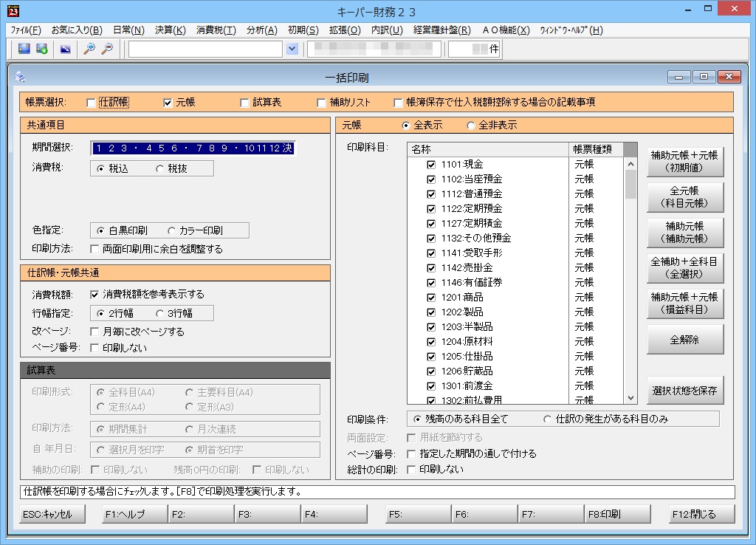Screen dimensions: 756x545
Task: Click 補助元帳＋元帳（初期値） button
Action: [x=684, y=162]
